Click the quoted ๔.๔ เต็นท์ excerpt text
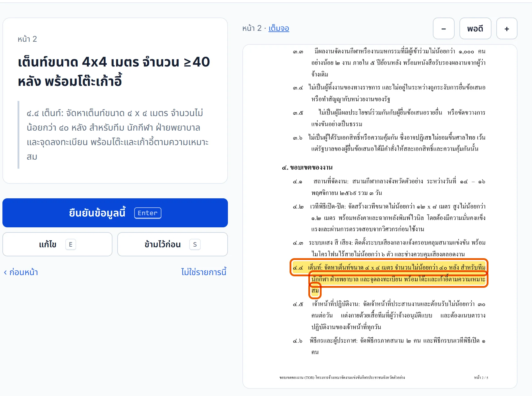This screenshot has width=532, height=396. pos(118,135)
